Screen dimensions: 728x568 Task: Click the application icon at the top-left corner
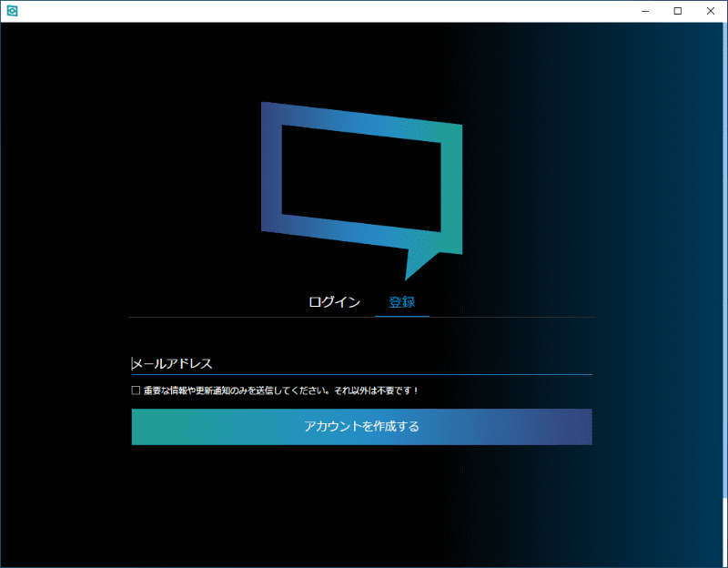coord(13,11)
